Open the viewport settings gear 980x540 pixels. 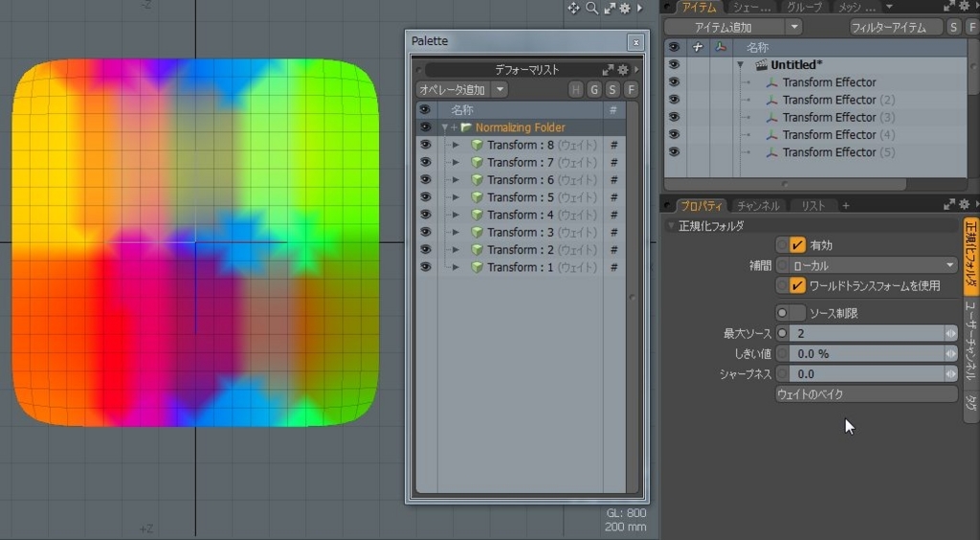[624, 8]
